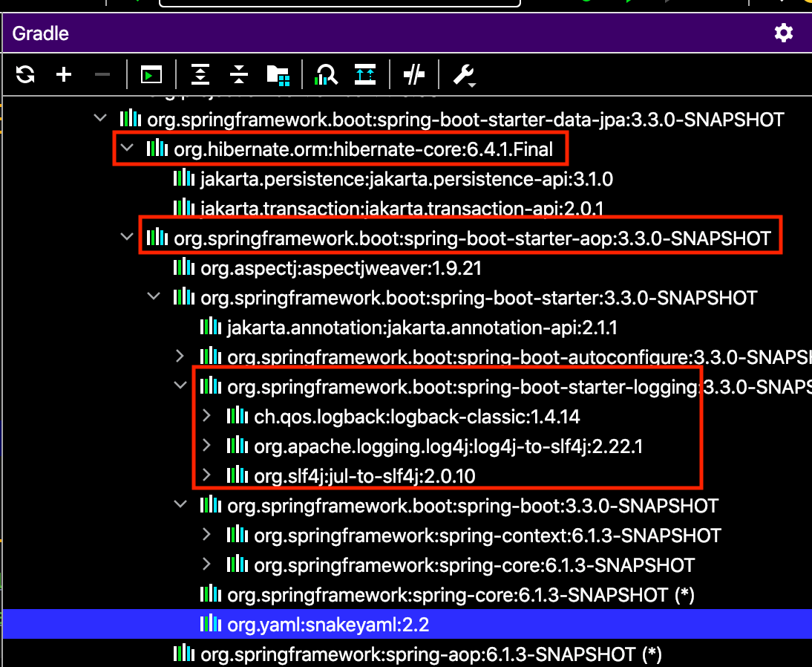
Task: Click library icon beside aspectjweaver:1.9.21
Action: pyautogui.click(x=184, y=267)
